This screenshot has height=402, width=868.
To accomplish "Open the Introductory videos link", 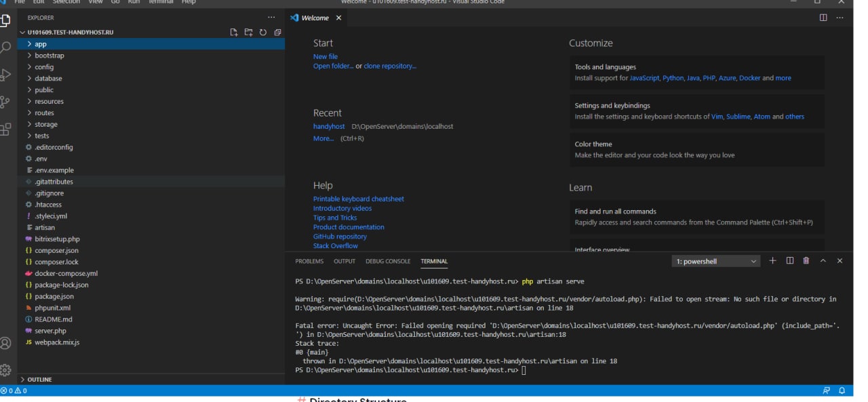I will pyautogui.click(x=342, y=209).
